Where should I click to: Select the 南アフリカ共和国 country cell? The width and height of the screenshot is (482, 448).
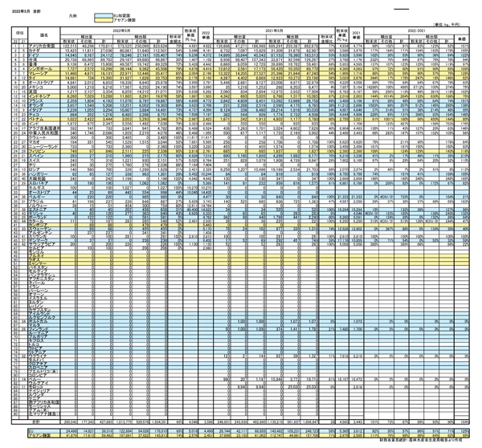(44, 402)
